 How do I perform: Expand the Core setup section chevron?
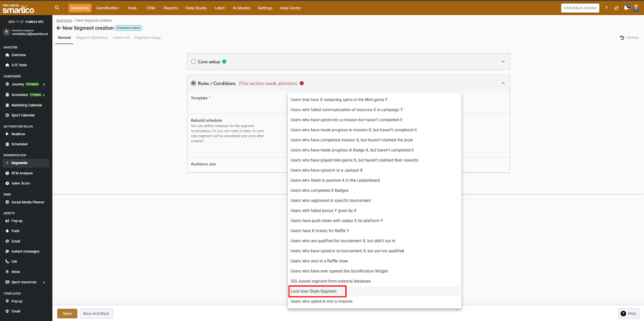(x=503, y=62)
